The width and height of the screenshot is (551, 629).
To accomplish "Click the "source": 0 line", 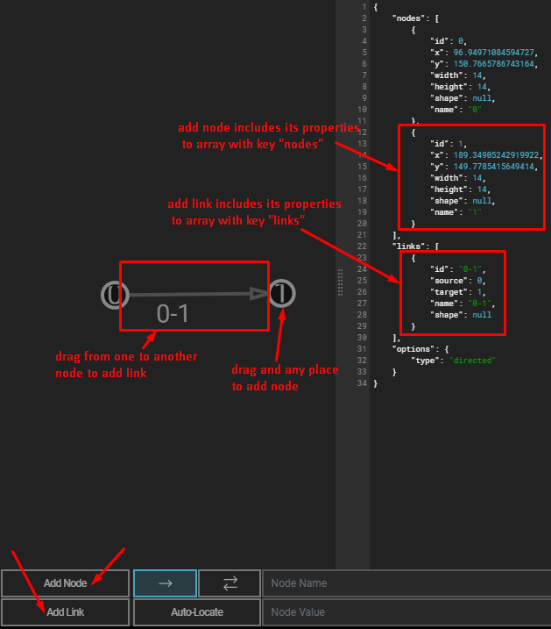I will coord(458,280).
